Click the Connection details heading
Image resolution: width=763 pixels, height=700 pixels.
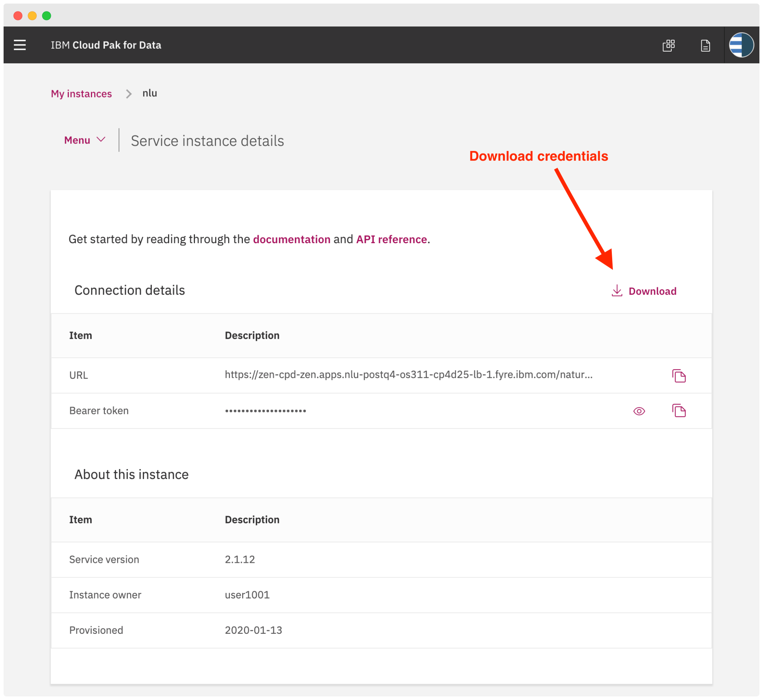130,290
